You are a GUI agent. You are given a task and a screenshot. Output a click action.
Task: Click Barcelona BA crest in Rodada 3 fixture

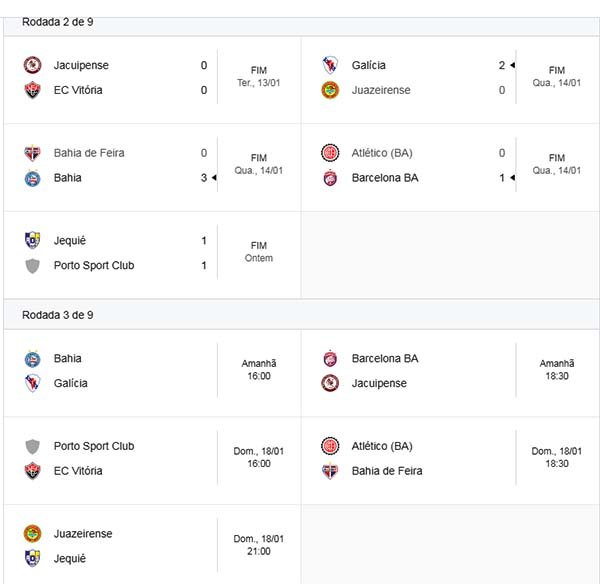point(330,358)
